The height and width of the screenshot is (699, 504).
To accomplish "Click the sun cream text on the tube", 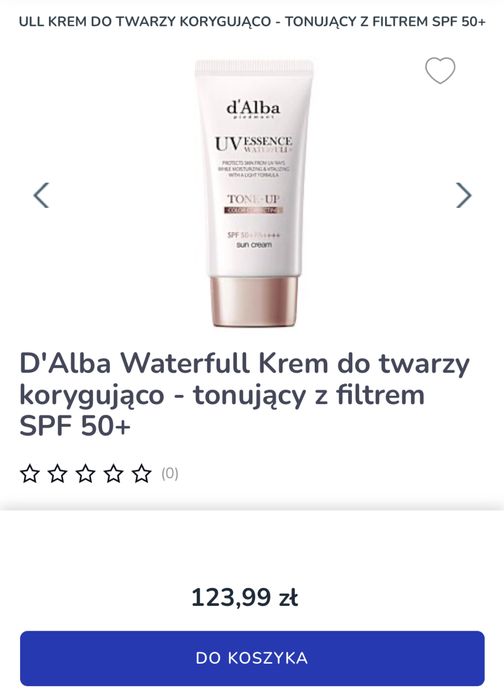I will click(x=254, y=245).
